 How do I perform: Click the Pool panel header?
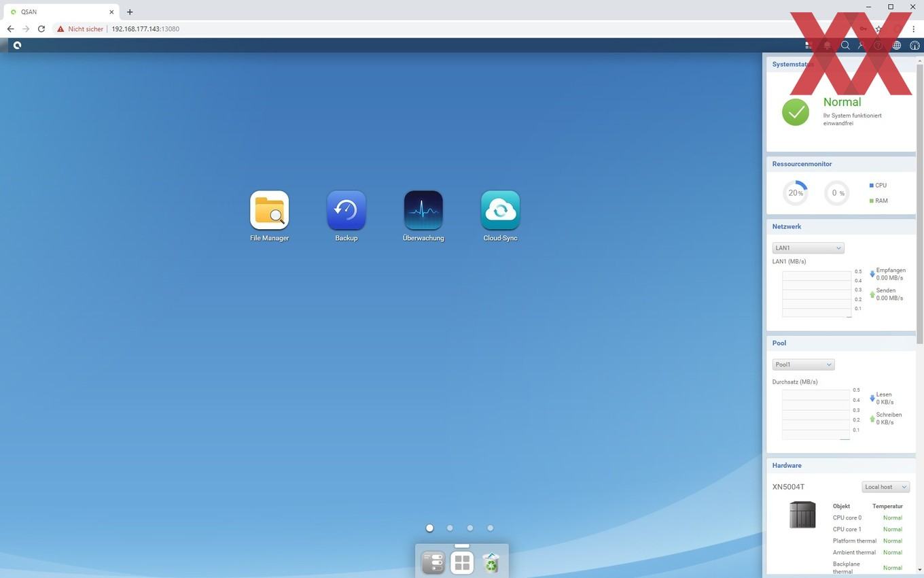841,343
